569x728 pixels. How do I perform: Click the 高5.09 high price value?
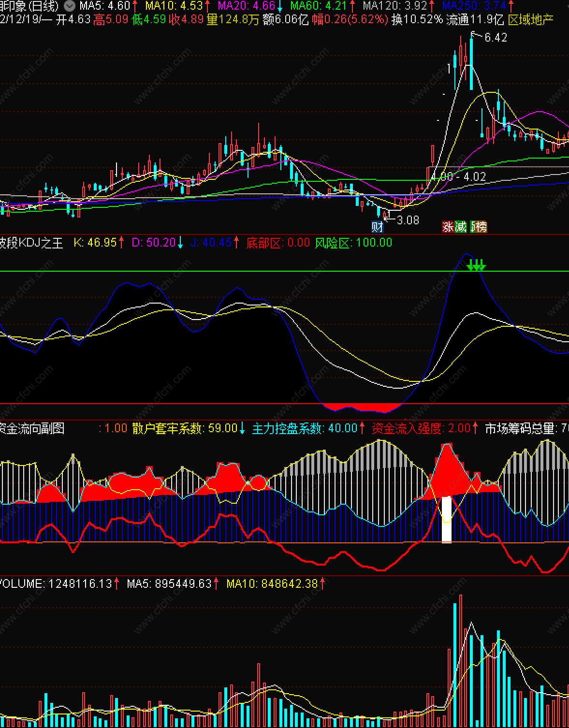pyautogui.click(x=111, y=19)
